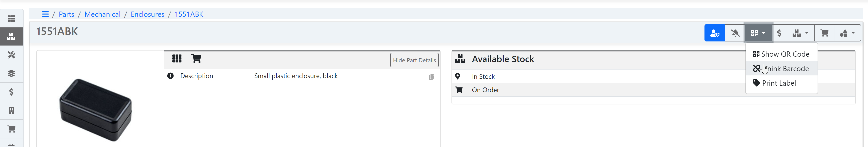This screenshot has height=147, width=868.
Task: Open the build tools sidebar icon
Action: [x=11, y=55]
